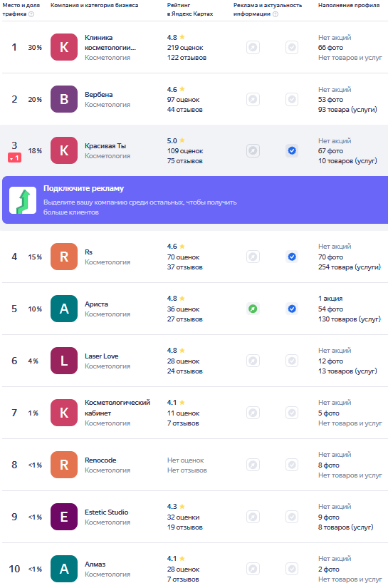Viewport: 388px width, 588px height.
Task: Click the blue verified checkmark for Rs
Action: (292, 257)
